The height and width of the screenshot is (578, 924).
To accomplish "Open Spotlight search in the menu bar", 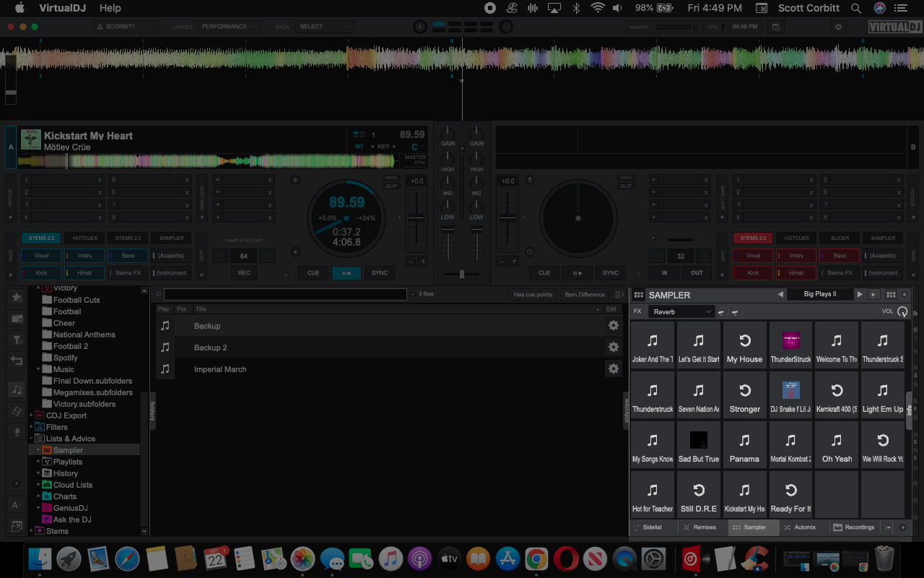I will 856,8.
